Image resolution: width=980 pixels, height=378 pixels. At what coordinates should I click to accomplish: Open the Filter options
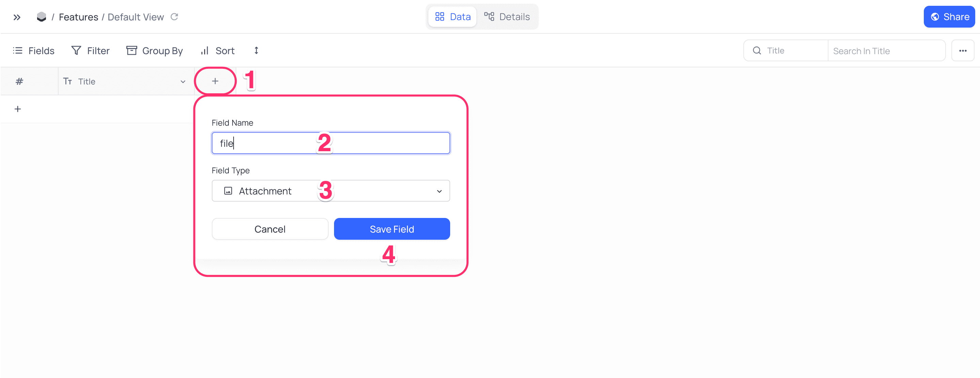pyautogui.click(x=90, y=51)
